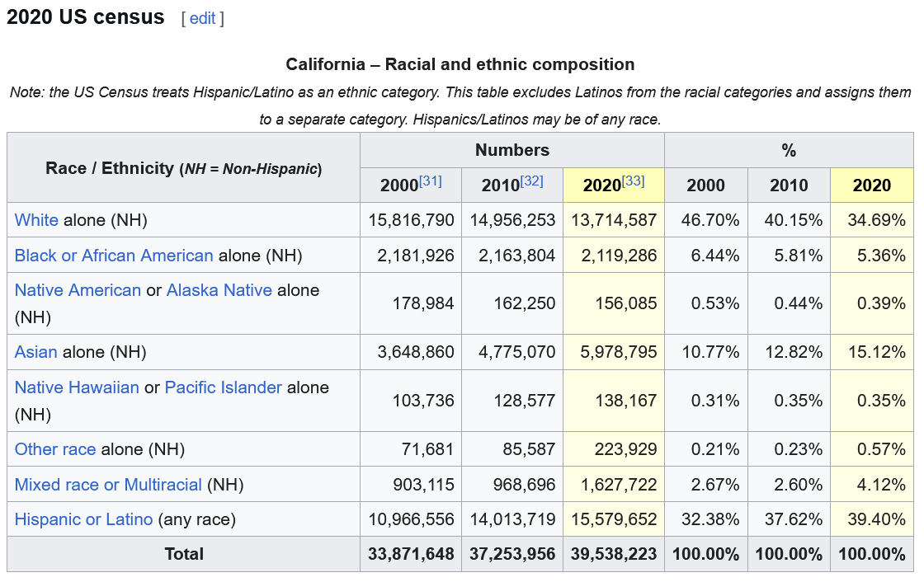Viewport: 924px width, 582px height.
Task: Select the value 71,681
Action: (x=428, y=449)
